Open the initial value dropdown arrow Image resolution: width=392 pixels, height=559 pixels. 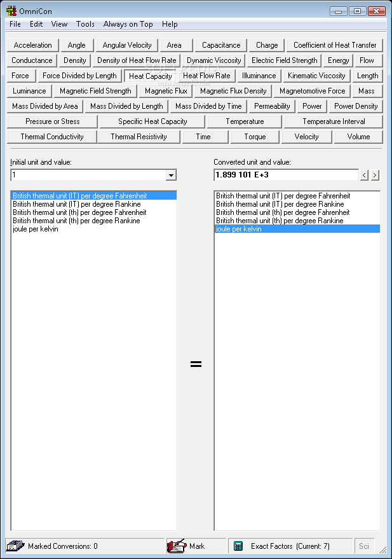172,175
